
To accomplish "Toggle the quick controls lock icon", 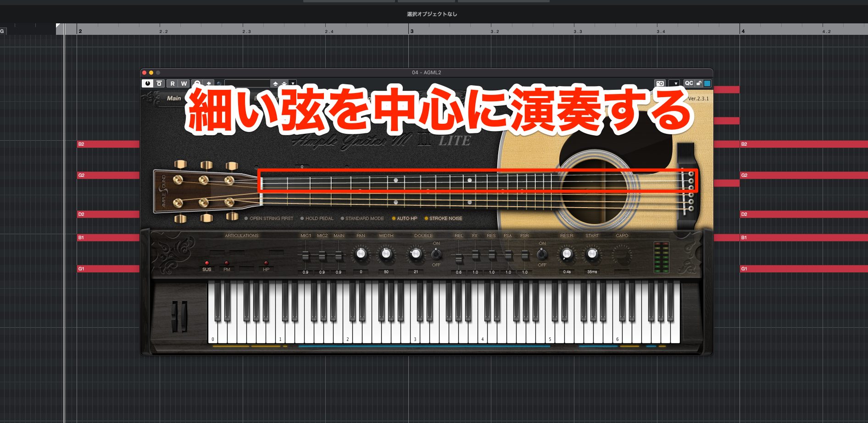I will click(699, 83).
